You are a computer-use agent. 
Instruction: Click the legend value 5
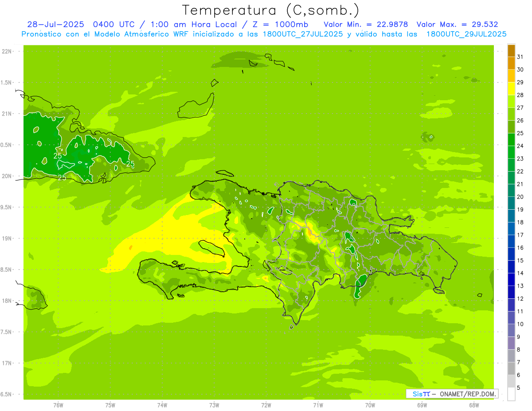(518, 388)
